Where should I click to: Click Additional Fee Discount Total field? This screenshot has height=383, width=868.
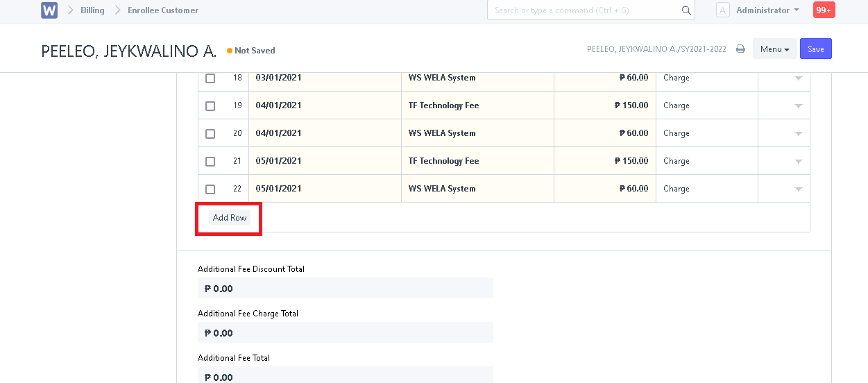345,288
